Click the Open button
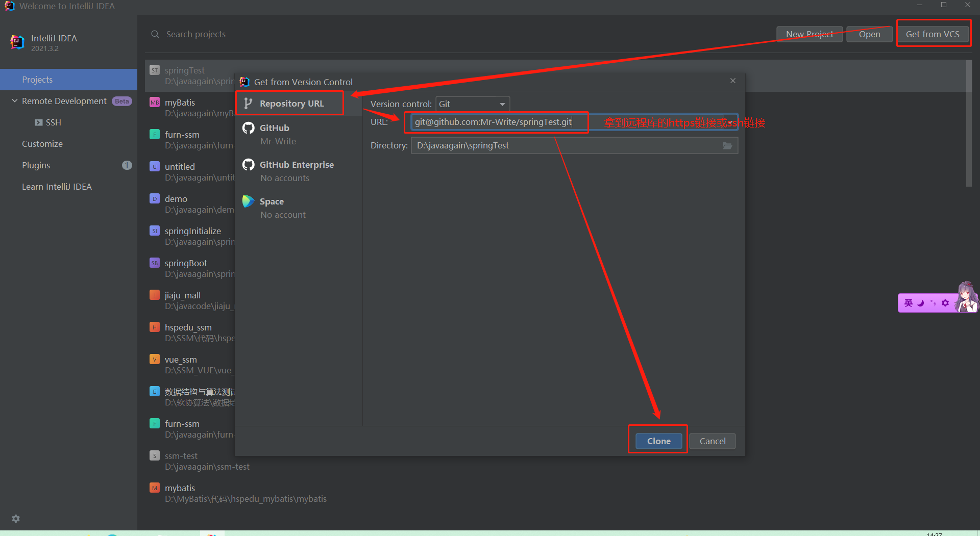Screen dimensions: 980x536 (x=869, y=34)
